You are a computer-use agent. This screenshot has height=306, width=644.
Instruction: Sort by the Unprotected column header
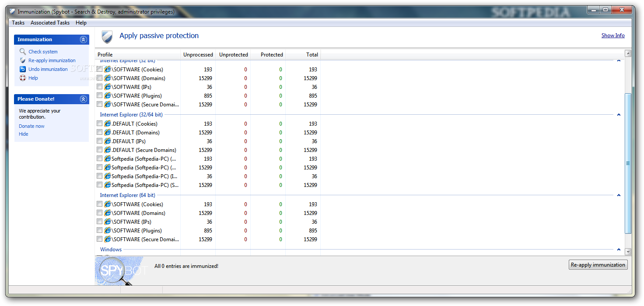[x=233, y=55]
